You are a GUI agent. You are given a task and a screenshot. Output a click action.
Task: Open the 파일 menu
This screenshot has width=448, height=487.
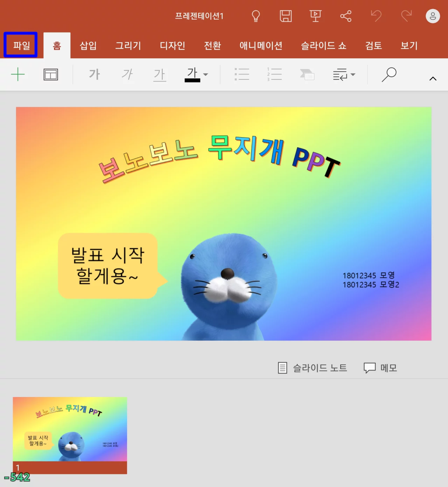point(21,45)
